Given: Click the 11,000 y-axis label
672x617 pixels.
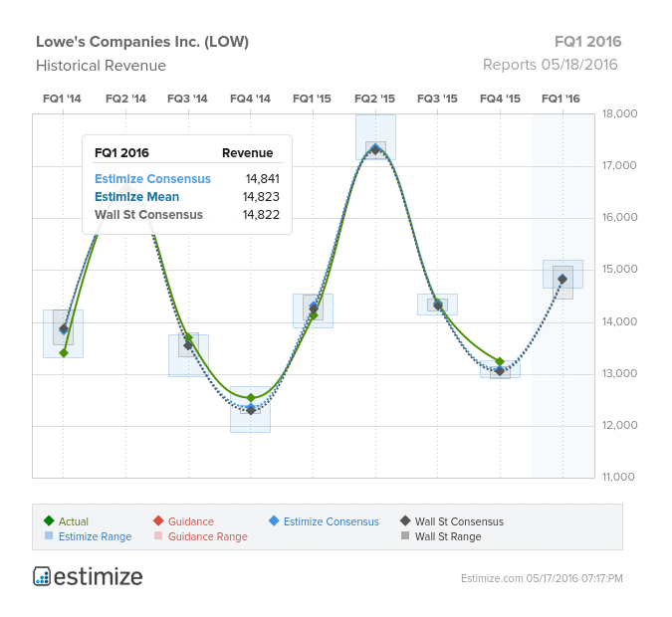Looking at the screenshot, I should coord(618,477).
